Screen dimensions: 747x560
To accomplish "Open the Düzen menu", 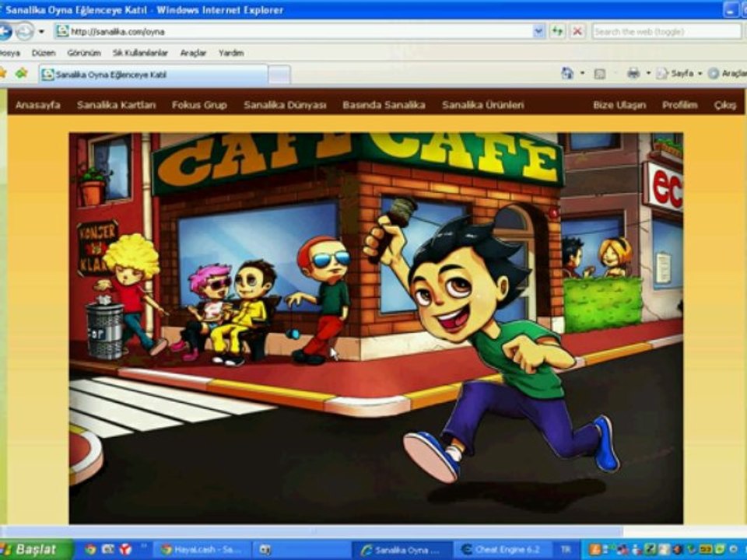I will pos(44,53).
